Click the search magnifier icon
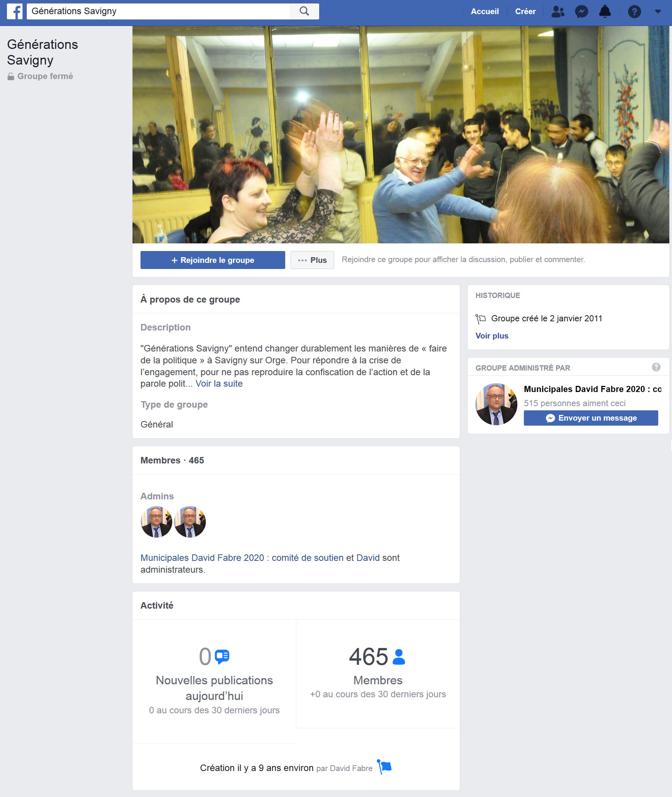 [304, 11]
